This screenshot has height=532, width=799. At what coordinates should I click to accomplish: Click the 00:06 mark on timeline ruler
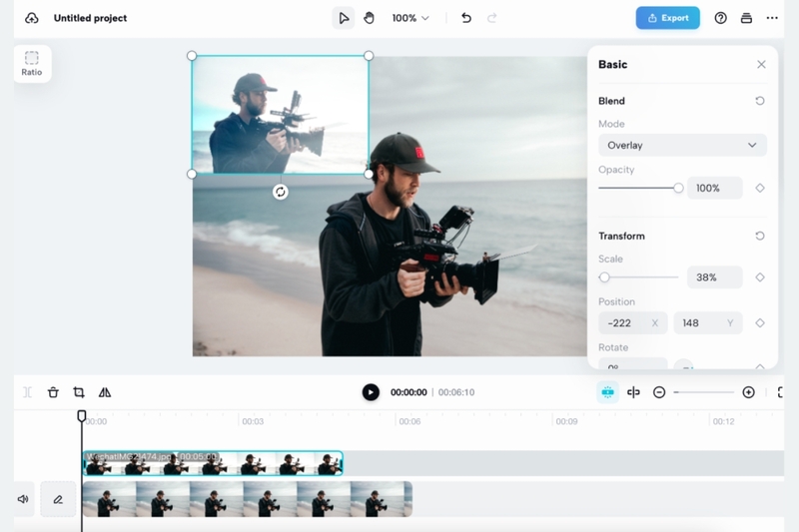(409, 421)
